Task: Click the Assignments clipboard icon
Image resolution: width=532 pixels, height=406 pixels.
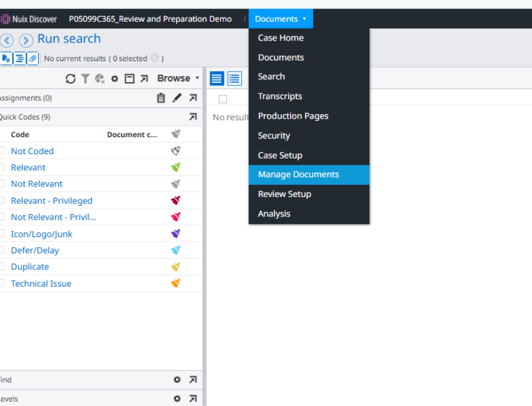Action: tap(161, 98)
